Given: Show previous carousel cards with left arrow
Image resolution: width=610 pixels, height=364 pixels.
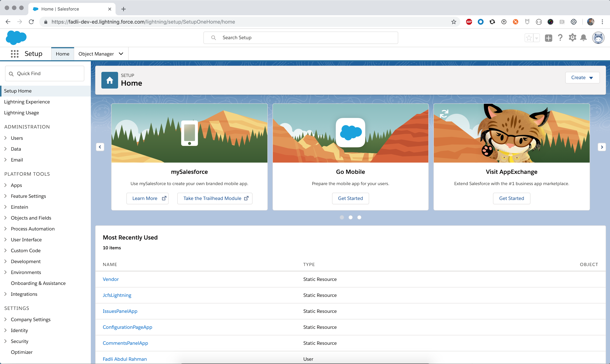Looking at the screenshot, I should 100,147.
